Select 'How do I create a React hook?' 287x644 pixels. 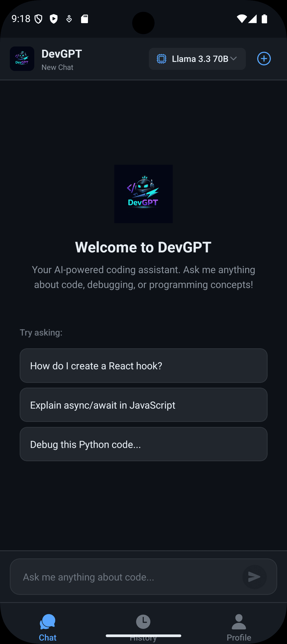(x=143, y=366)
